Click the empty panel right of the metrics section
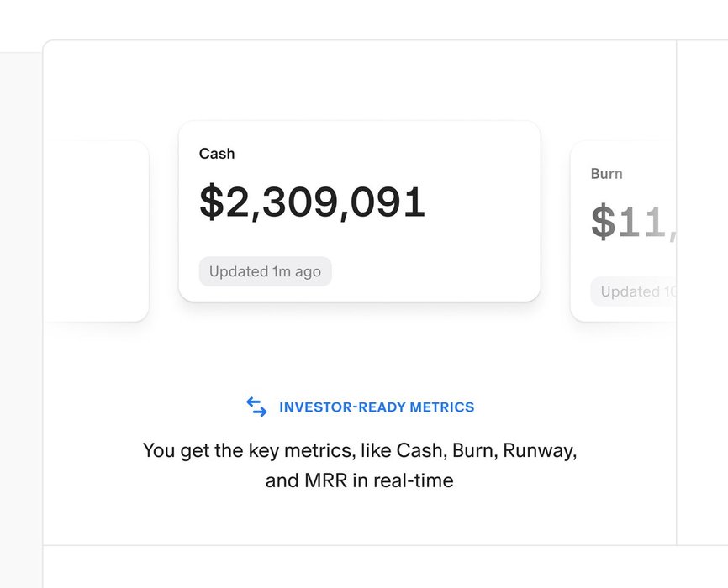The width and height of the screenshot is (728, 588). pyautogui.click(x=702, y=294)
